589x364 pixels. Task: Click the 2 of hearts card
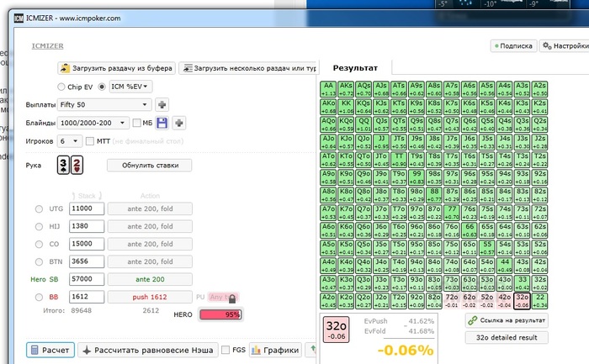[77, 165]
